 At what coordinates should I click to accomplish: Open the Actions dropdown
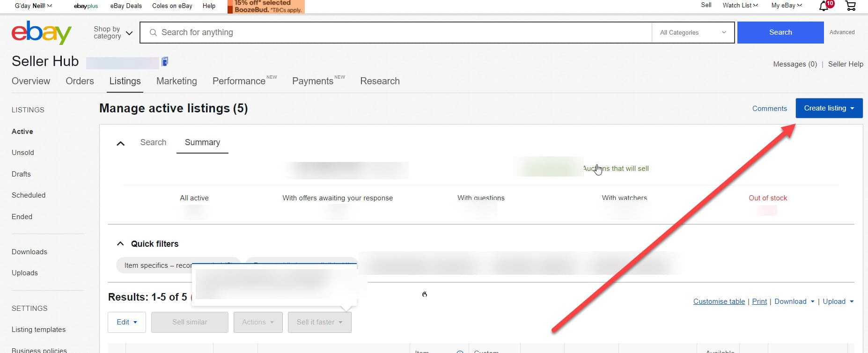258,322
